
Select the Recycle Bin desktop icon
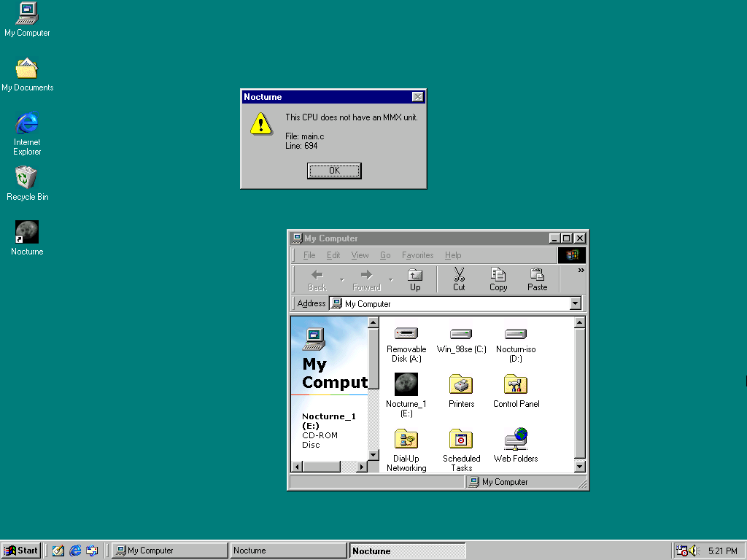27,178
